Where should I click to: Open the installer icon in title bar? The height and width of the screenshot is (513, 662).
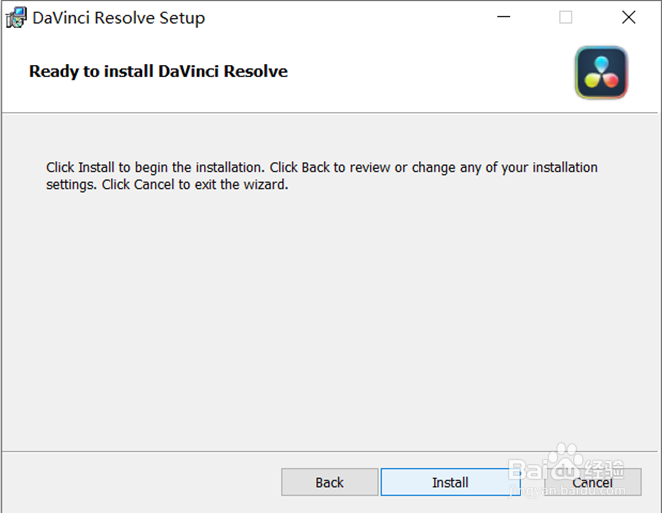(x=16, y=18)
